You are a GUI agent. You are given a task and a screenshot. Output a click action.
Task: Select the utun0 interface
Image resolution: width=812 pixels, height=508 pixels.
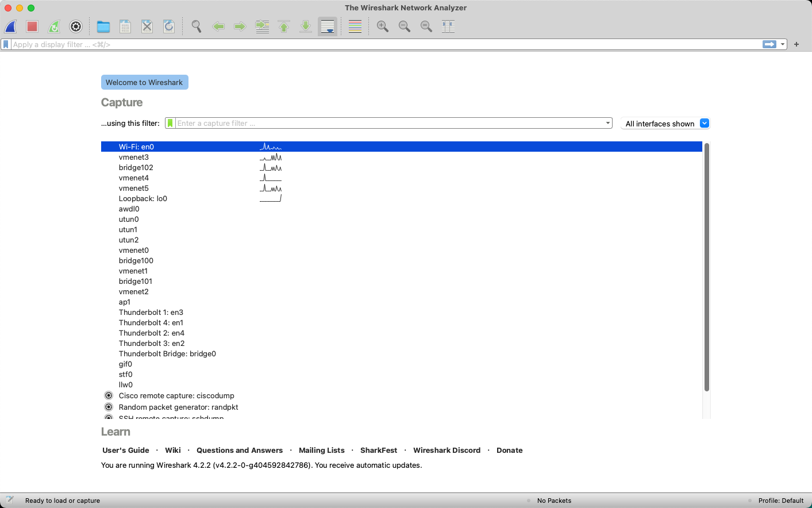[x=401, y=219]
